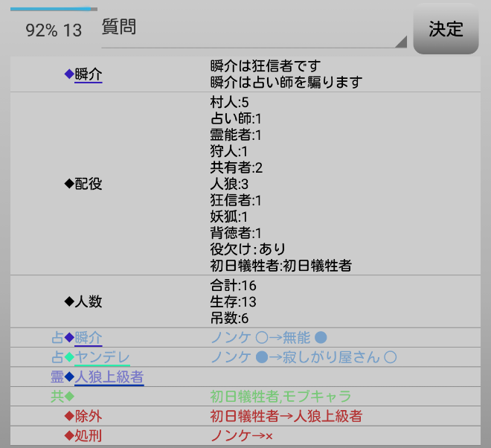Open the 質問 dropdown menu
Viewport: 491px width, 448px height.
click(253, 29)
